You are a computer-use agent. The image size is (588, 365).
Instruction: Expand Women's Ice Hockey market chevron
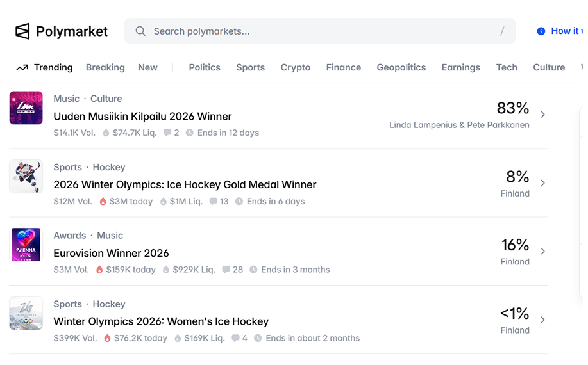pyautogui.click(x=542, y=320)
